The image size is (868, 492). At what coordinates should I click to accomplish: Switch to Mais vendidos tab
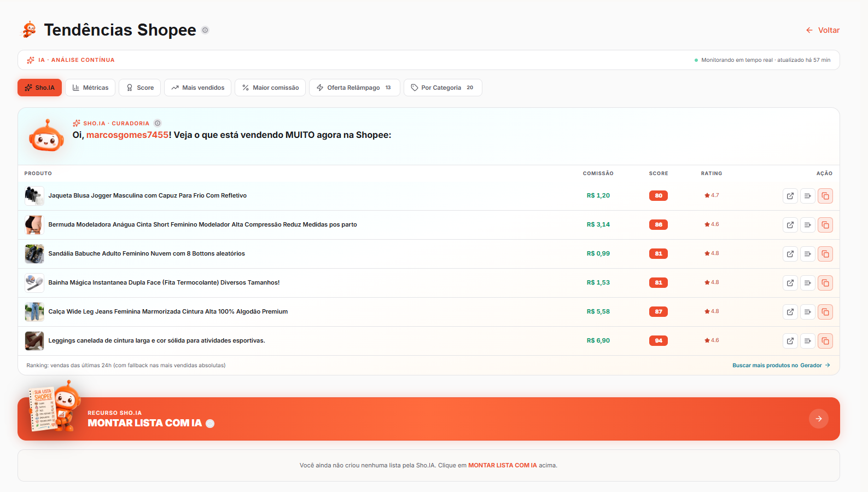tap(197, 88)
